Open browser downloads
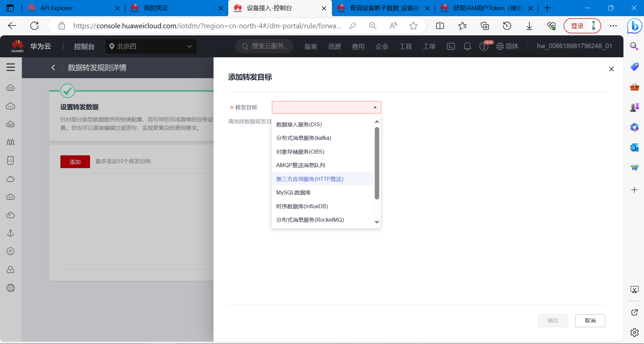Screen dimensions: 644x344 (529, 26)
